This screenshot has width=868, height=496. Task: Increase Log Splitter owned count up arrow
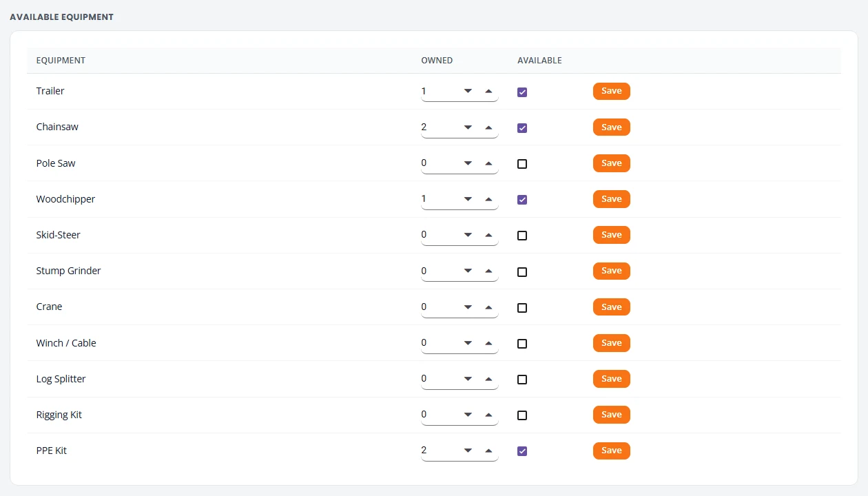[488, 379]
